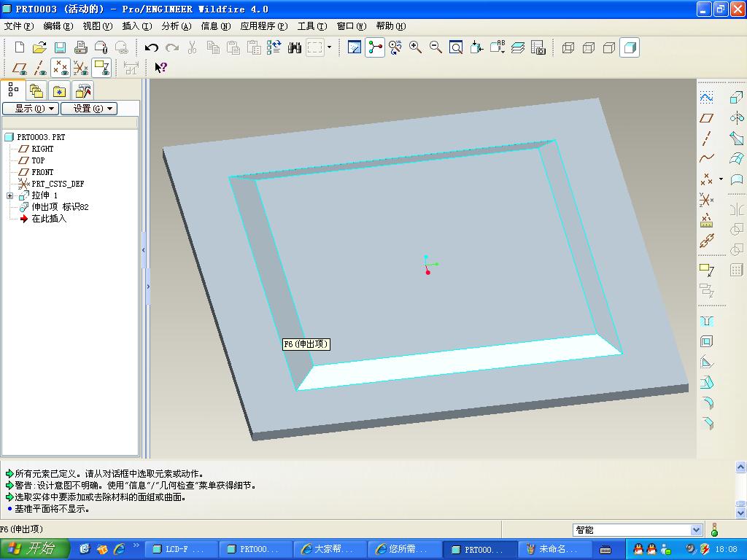Open the Find binoculars tool
The height and width of the screenshot is (560, 747).
tap(295, 47)
